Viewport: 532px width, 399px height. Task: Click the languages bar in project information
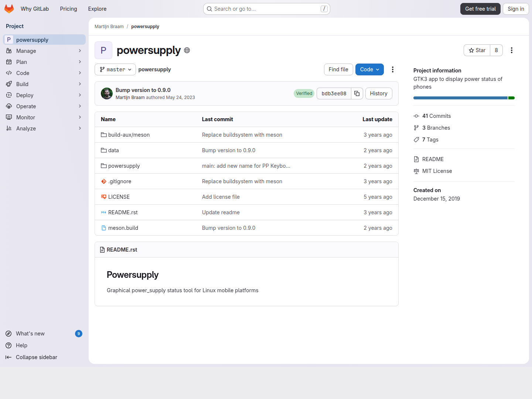pos(464,98)
